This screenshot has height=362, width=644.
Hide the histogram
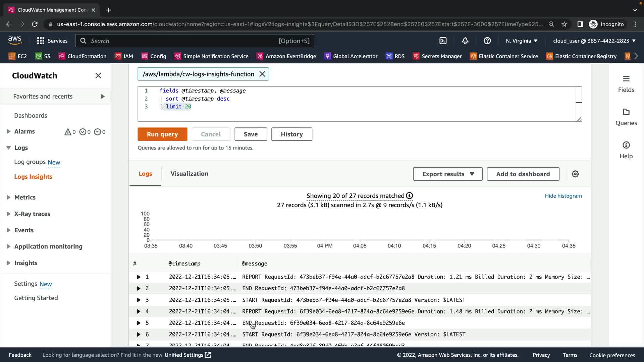pyautogui.click(x=563, y=196)
